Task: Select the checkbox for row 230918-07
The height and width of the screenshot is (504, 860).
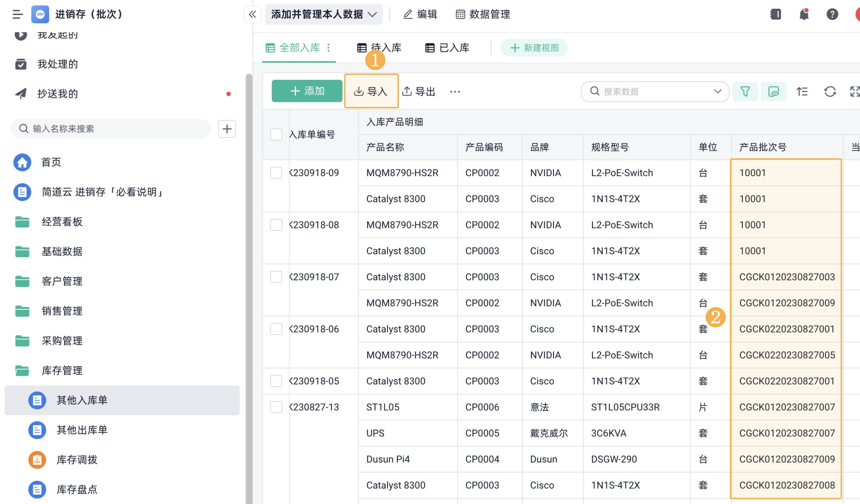Action: 276,277
